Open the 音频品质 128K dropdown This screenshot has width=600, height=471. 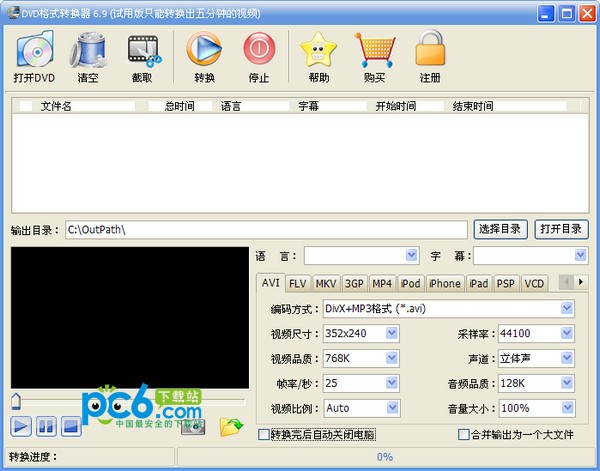point(567,383)
